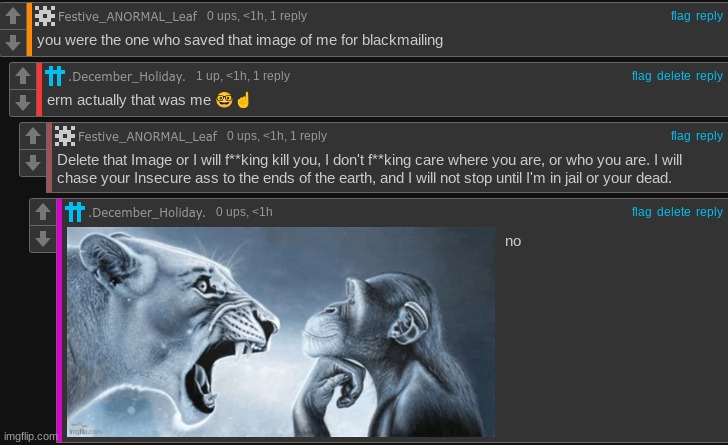Reply to the 'erm actually that was me' comment
Image resolution: width=728 pixels, height=445 pixels.
709,76
